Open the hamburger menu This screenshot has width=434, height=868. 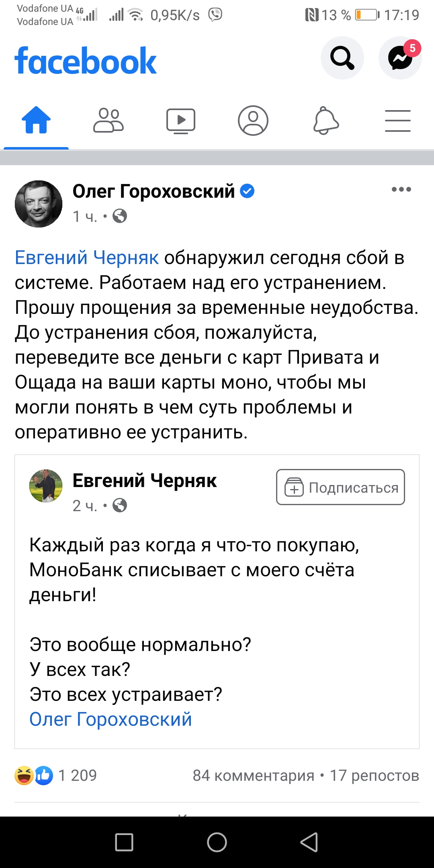tap(398, 120)
